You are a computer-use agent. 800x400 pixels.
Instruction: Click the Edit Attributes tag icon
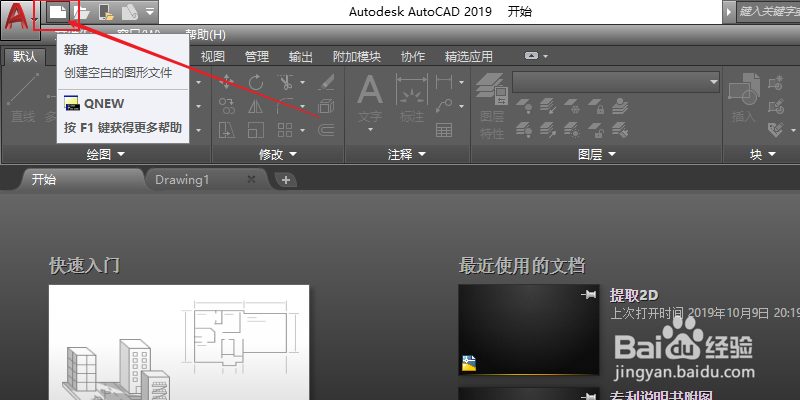[776, 130]
